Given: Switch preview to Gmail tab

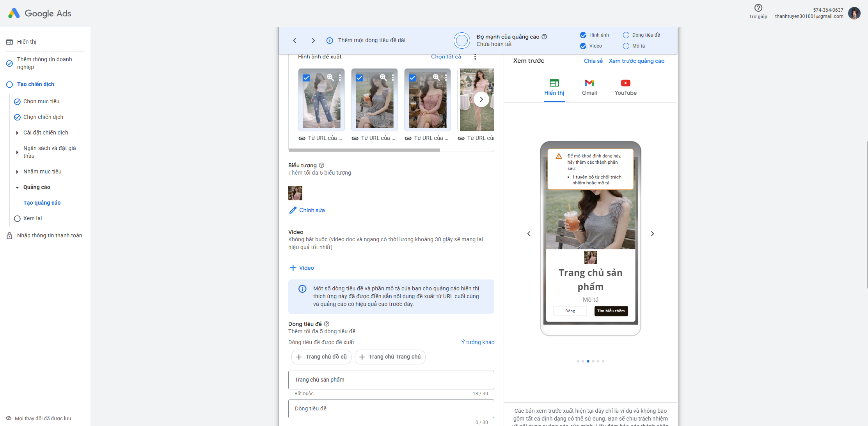Looking at the screenshot, I should (589, 88).
